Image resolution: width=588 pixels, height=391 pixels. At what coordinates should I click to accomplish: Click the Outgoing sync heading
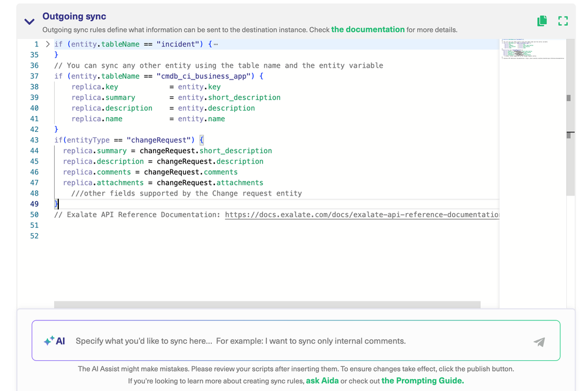pyautogui.click(x=74, y=16)
